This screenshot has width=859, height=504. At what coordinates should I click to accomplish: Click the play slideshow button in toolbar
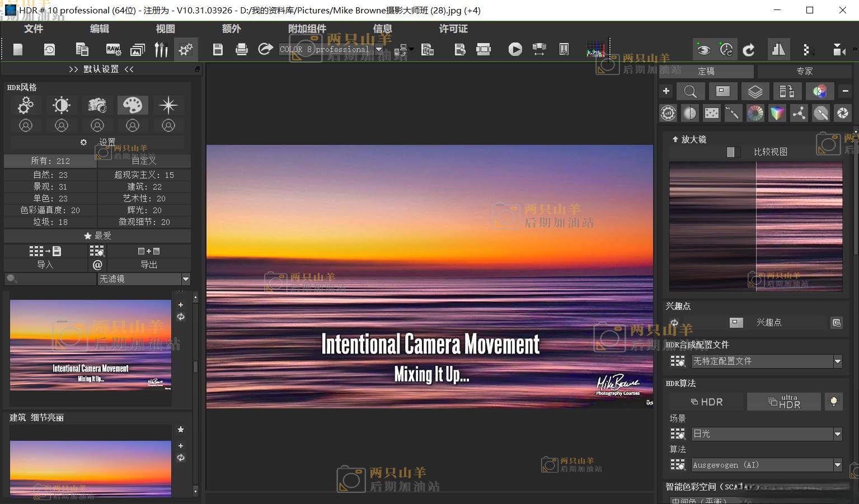coord(515,50)
